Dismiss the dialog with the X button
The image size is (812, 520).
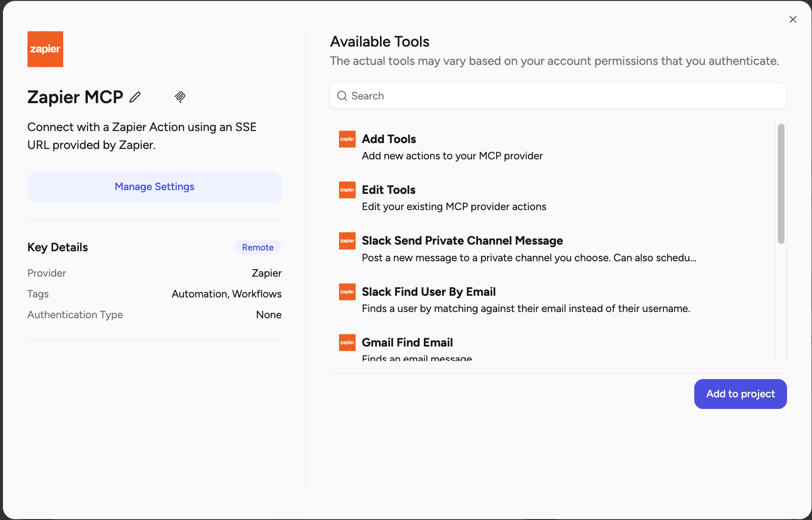pos(792,19)
